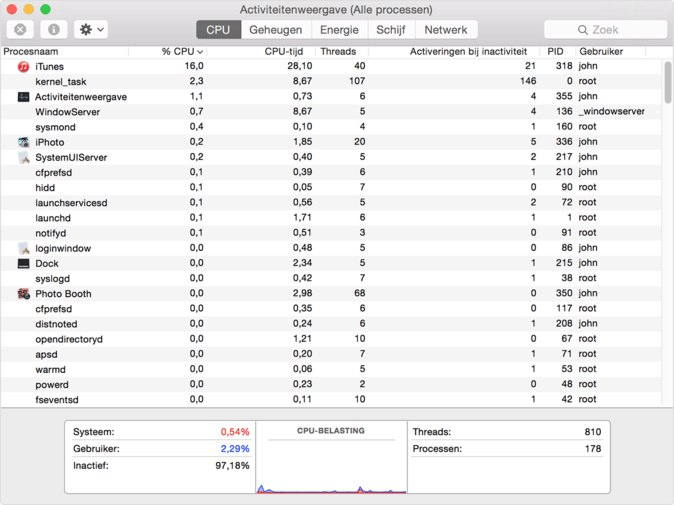
Task: Select the kernel_task process row
Action: pyautogui.click(x=331, y=81)
